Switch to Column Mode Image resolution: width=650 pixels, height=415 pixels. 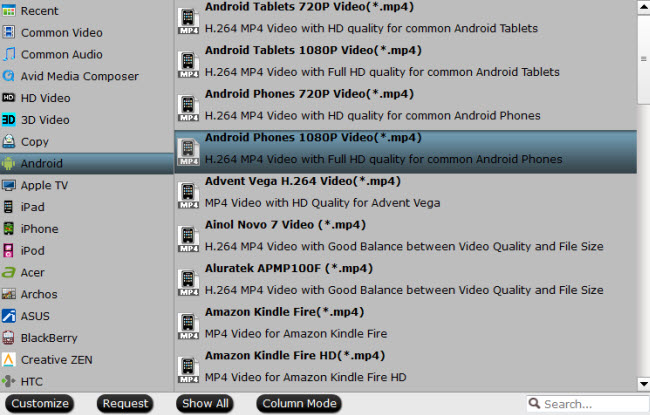pos(299,403)
